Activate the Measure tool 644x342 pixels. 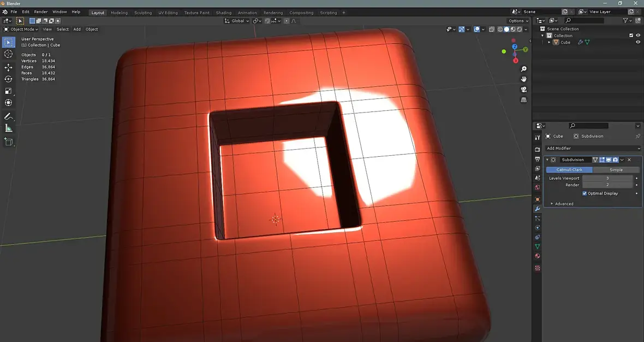tap(8, 128)
